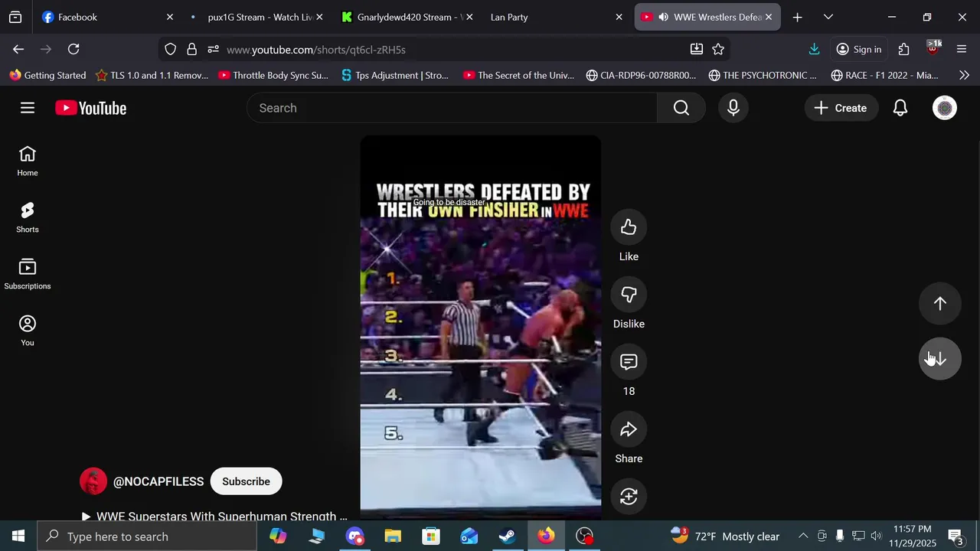Close the Lan Party tab
The height and width of the screenshot is (551, 980).
click(x=619, y=17)
